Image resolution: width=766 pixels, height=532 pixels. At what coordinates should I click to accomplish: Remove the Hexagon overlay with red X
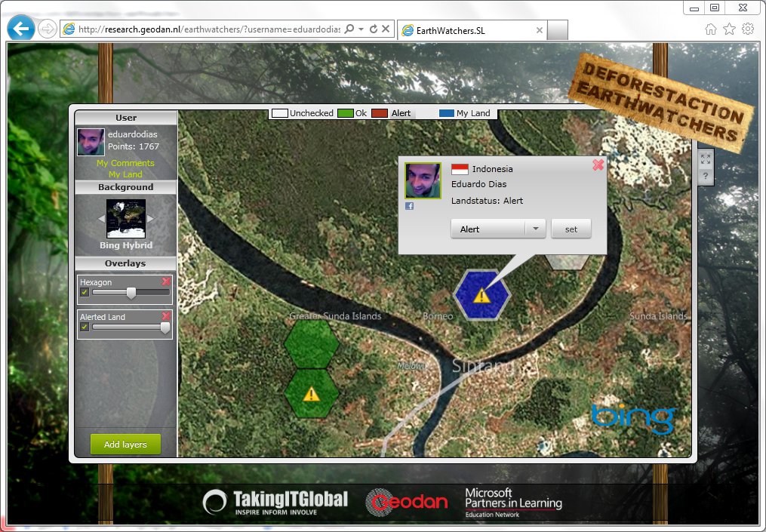click(x=165, y=281)
